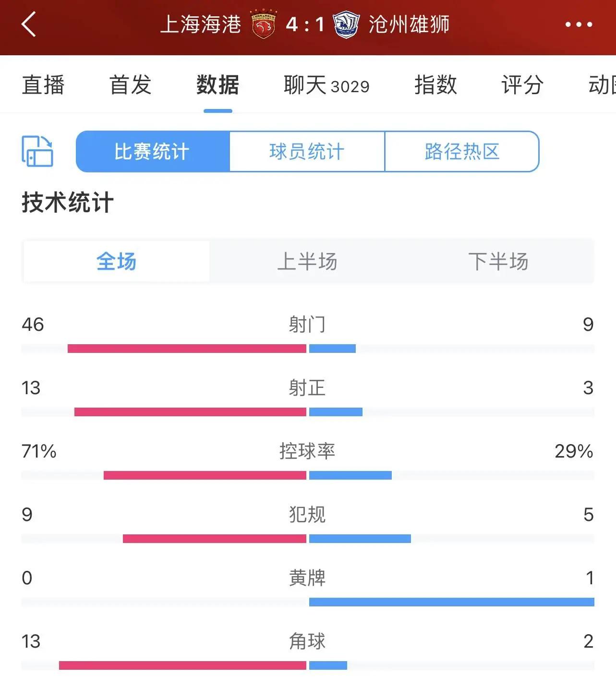Show 下半场 second half stats
Image resolution: width=616 pixels, height=688 pixels.
(x=498, y=262)
